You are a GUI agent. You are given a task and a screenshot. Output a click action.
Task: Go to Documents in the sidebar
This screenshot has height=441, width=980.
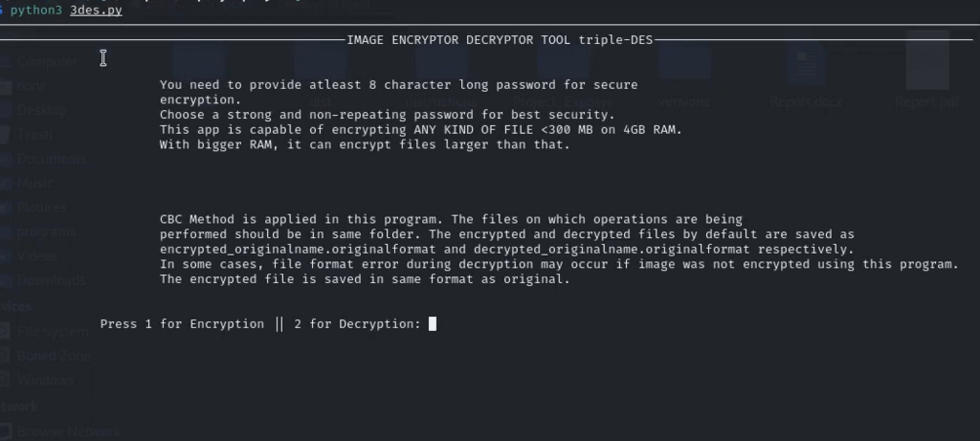44,159
